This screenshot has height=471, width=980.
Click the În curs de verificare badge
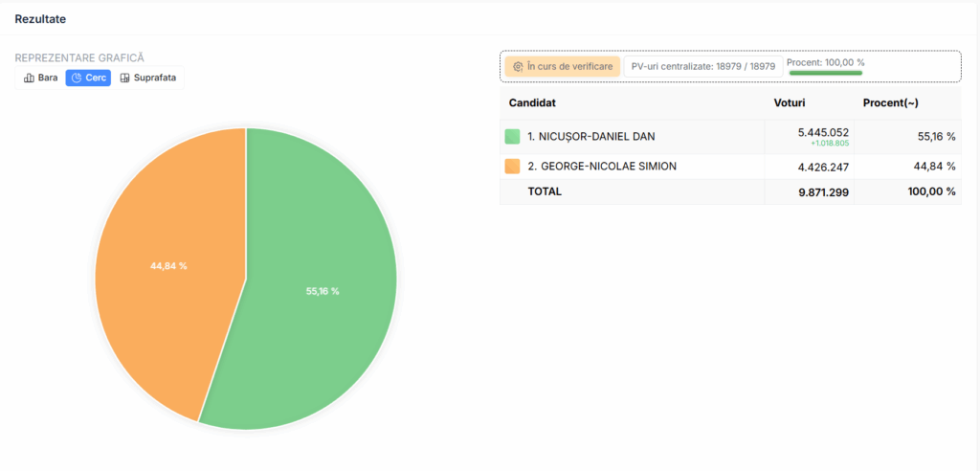[x=563, y=67]
